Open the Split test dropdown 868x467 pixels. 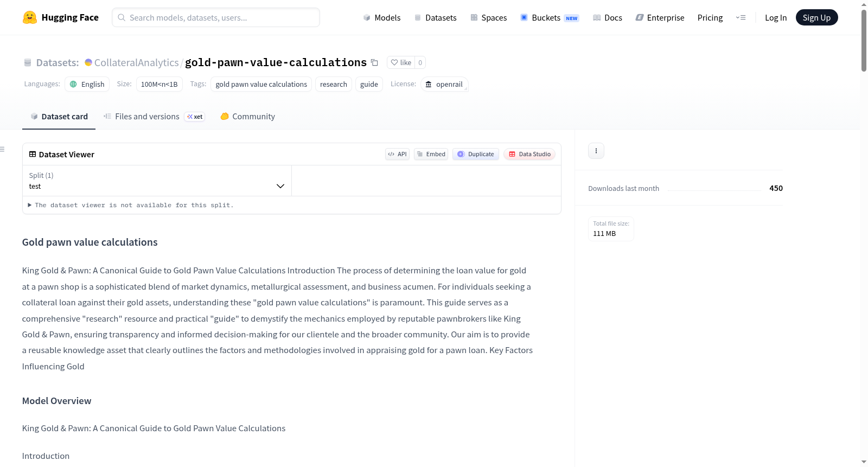[x=157, y=181]
